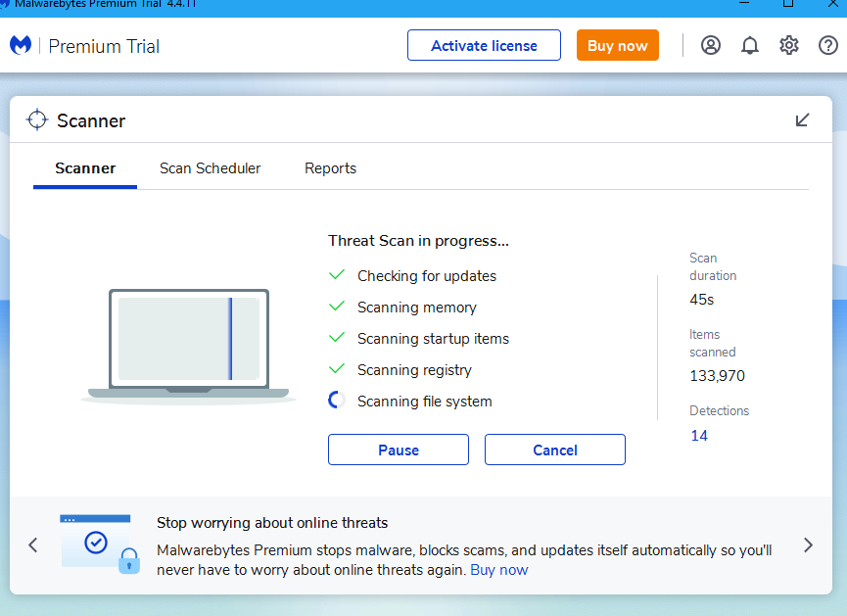Open the account profile icon
The height and width of the screenshot is (616, 847).
710,45
